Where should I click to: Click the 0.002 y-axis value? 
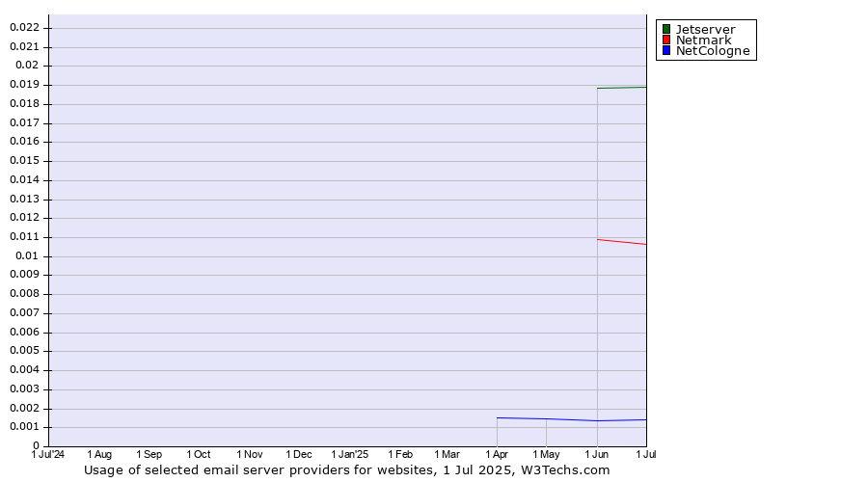pyautogui.click(x=24, y=409)
